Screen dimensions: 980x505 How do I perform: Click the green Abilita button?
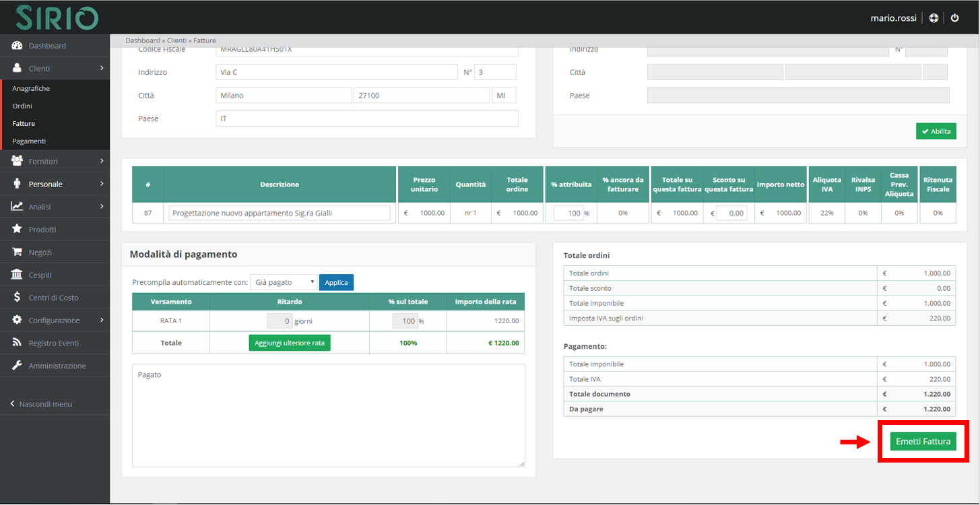(x=936, y=131)
